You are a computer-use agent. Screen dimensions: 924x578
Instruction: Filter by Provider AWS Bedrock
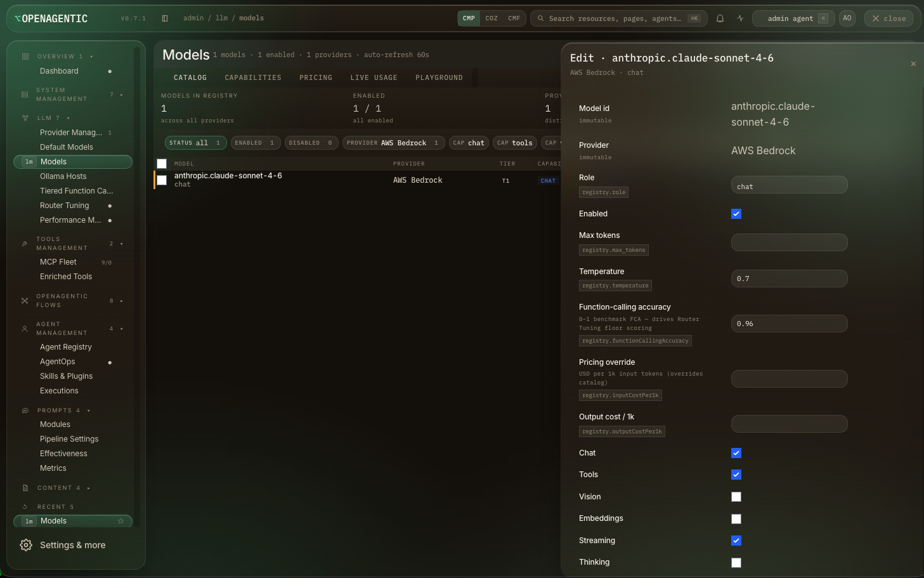point(393,143)
